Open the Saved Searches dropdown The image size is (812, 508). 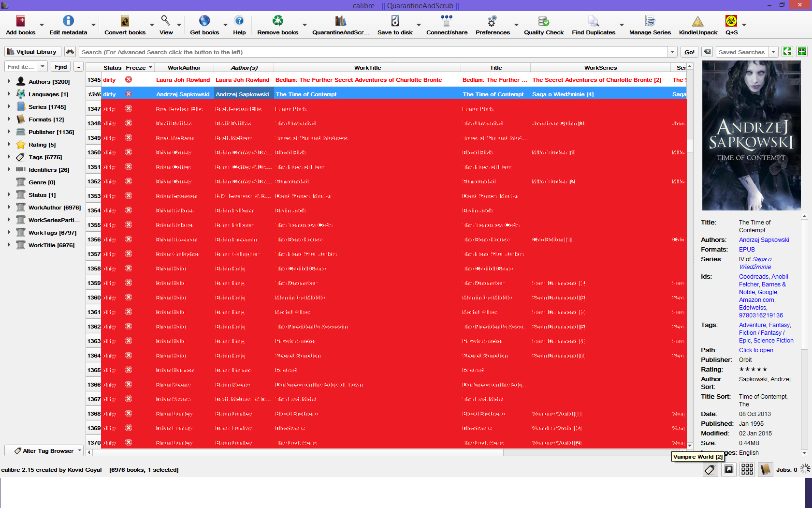coord(773,52)
